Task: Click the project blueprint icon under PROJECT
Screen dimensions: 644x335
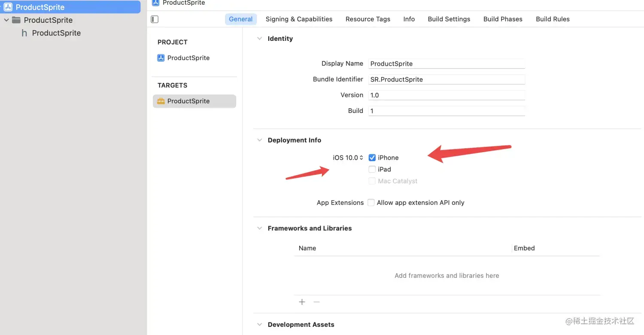Action: (x=161, y=58)
